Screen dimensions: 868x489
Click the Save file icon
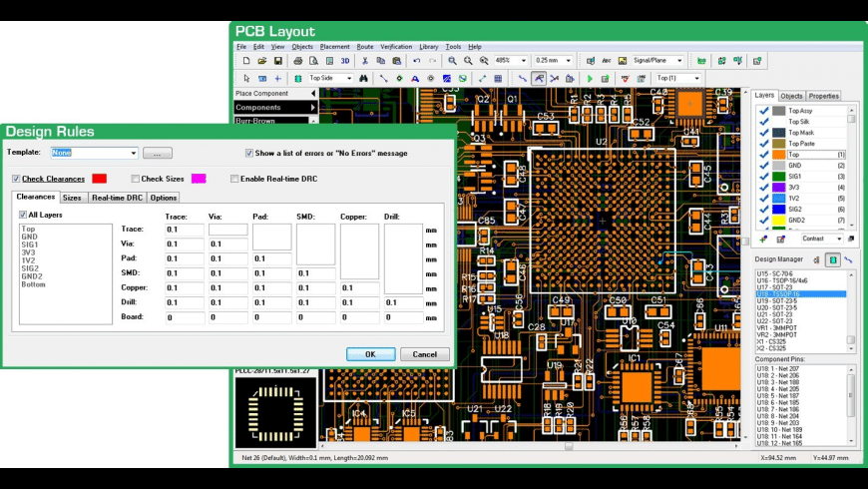tap(276, 61)
